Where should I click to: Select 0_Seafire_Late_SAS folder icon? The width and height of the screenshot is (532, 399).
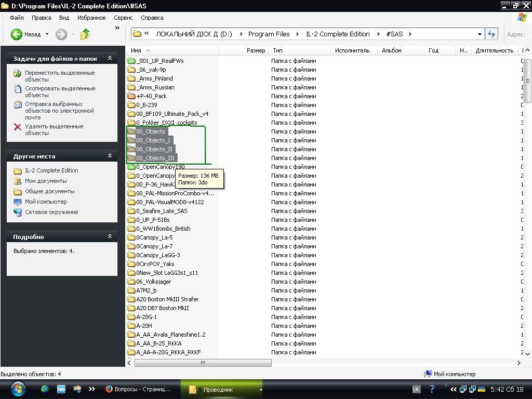click(x=131, y=211)
